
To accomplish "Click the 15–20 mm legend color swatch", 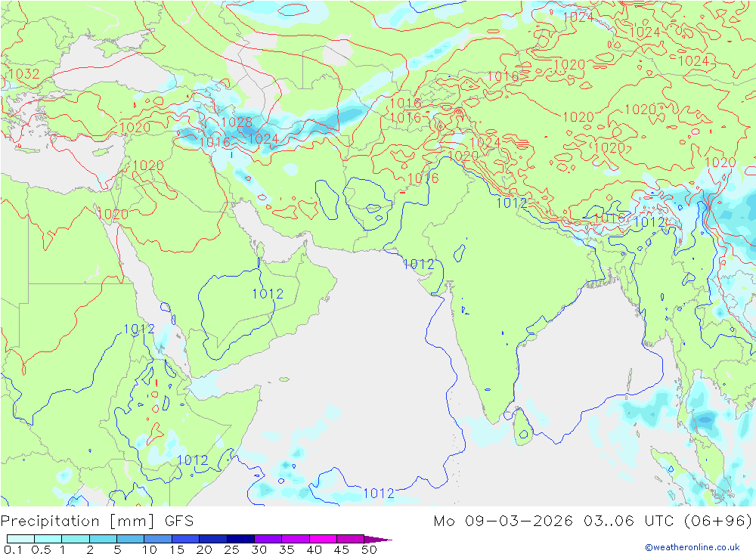I will (x=186, y=539).
